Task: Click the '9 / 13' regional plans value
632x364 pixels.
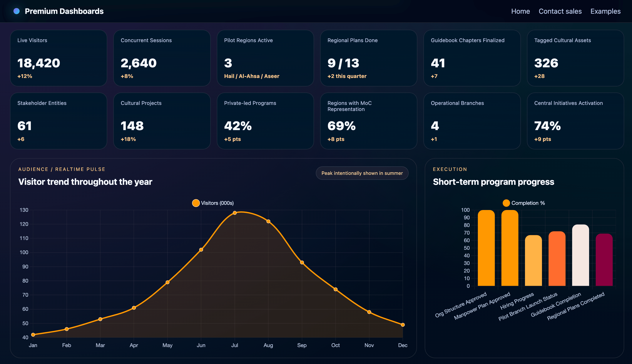Action: pos(343,63)
